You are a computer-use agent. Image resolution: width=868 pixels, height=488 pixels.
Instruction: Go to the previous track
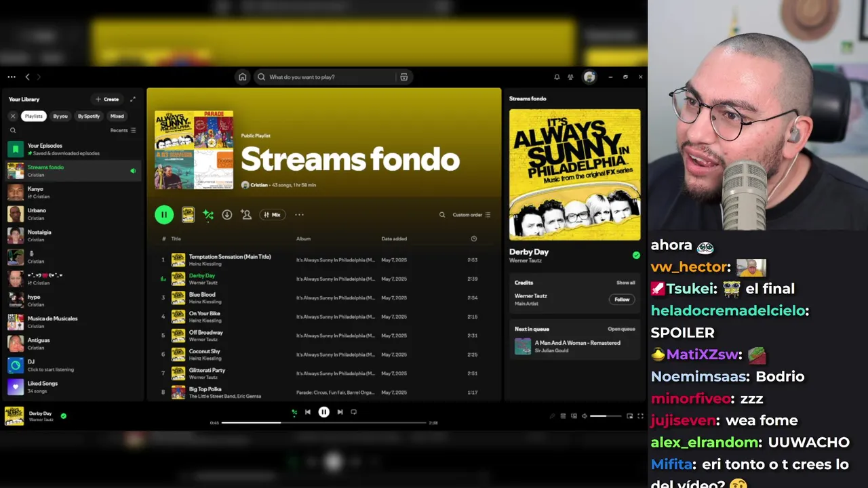coord(308,412)
